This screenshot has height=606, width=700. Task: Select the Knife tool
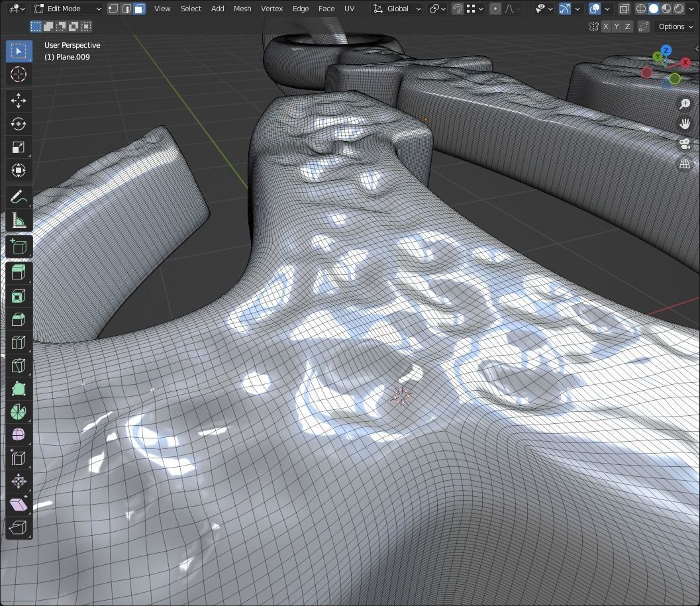[19, 366]
